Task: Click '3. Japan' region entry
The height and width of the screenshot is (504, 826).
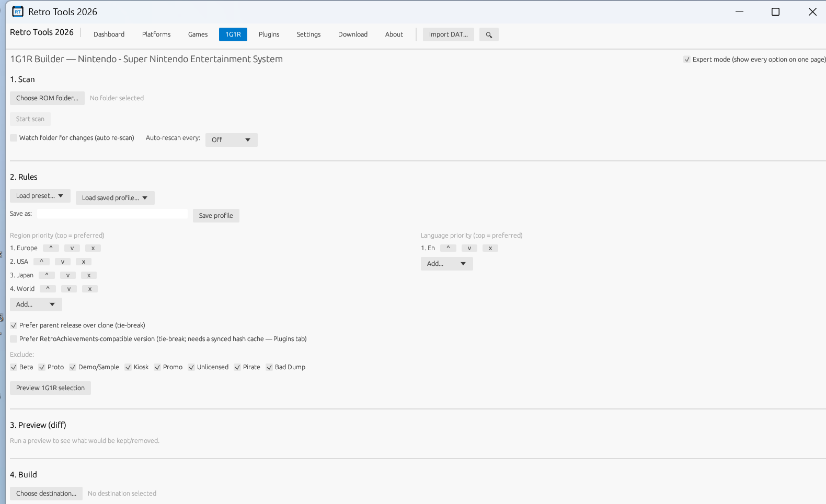Action: point(21,275)
